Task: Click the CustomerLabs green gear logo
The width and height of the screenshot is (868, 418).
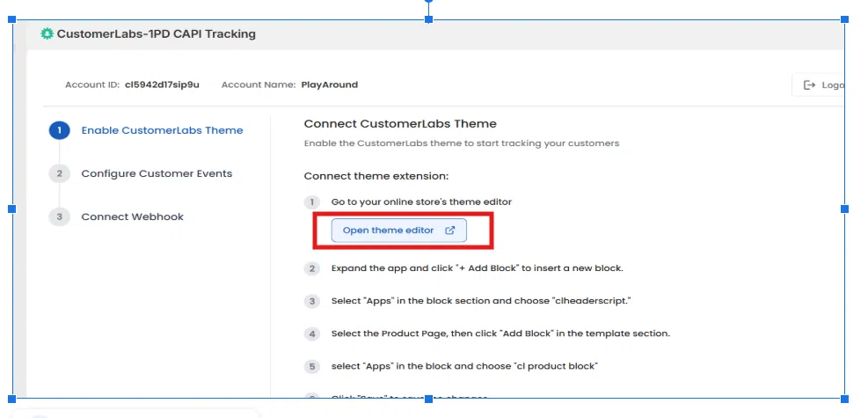Action: pyautogui.click(x=47, y=34)
